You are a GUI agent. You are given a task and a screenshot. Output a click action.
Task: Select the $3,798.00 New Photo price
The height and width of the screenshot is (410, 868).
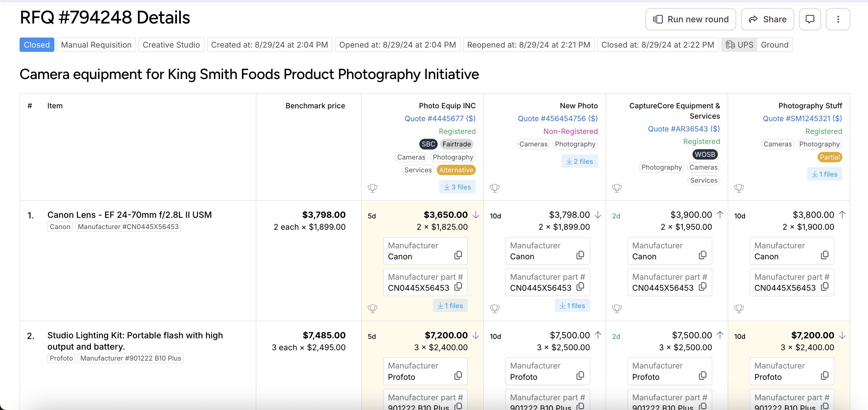click(569, 214)
